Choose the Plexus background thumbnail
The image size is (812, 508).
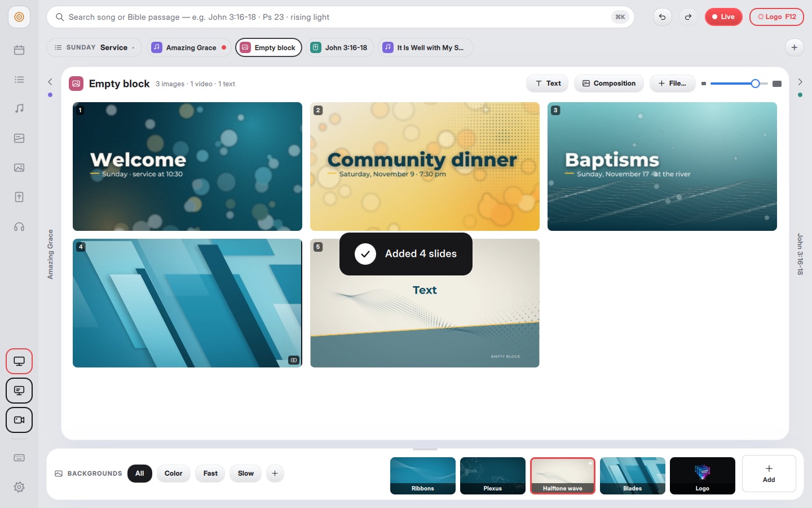(x=493, y=476)
